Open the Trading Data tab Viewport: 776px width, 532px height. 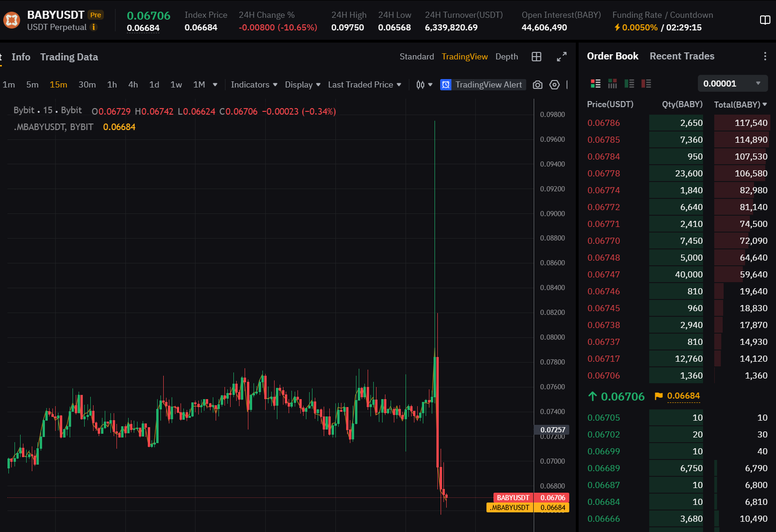69,57
